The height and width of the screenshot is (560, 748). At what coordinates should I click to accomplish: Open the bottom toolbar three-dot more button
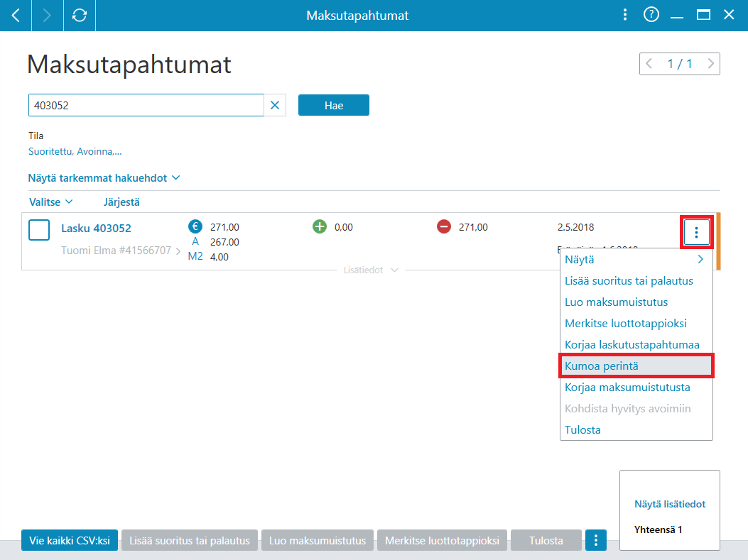596,540
